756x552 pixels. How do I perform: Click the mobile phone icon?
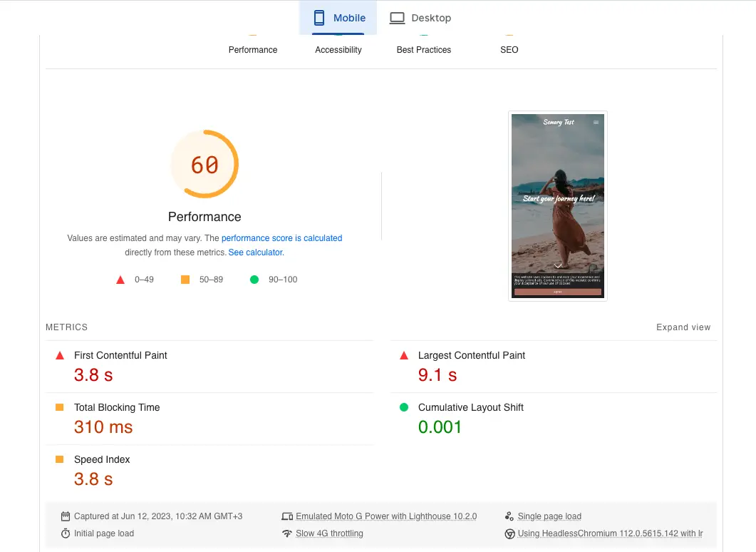(x=319, y=18)
